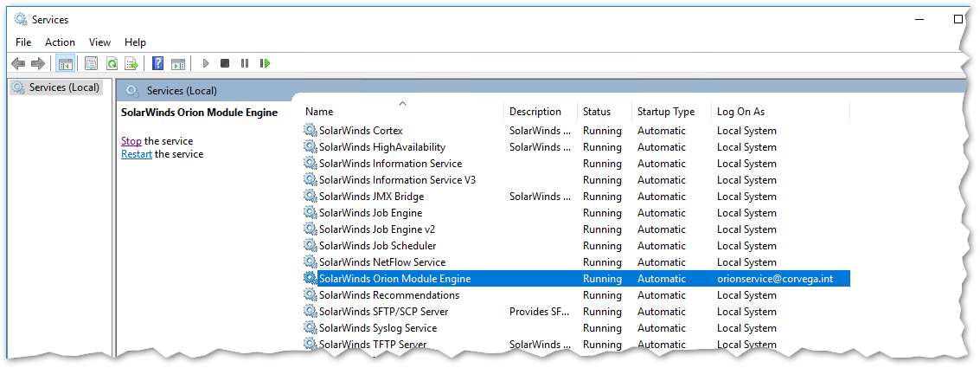The width and height of the screenshot is (980, 368).
Task: Click the Restart Service toolbar icon
Action: (x=266, y=63)
